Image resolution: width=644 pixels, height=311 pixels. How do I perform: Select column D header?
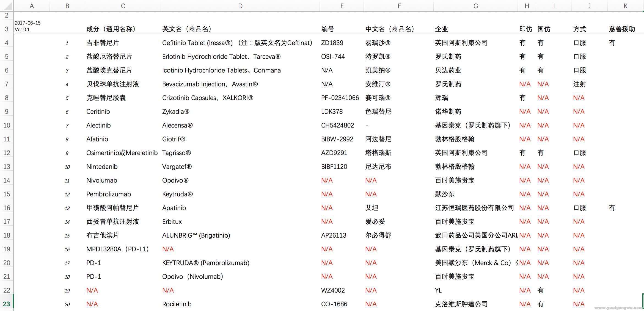pos(240,6)
